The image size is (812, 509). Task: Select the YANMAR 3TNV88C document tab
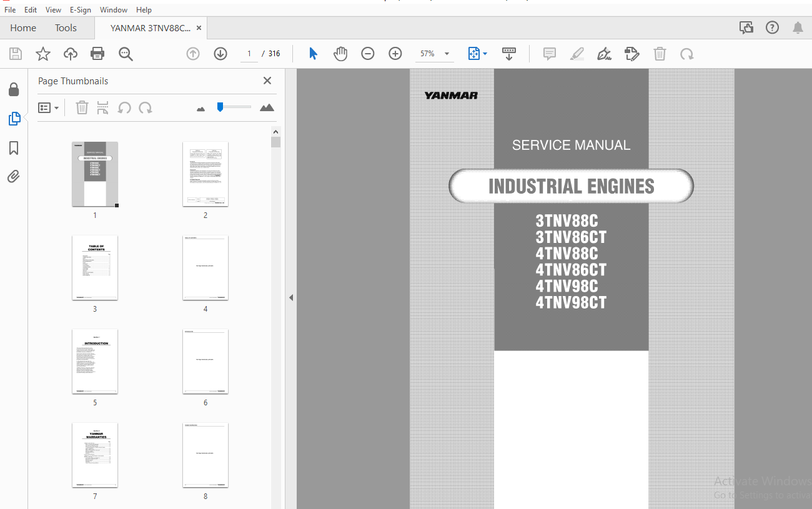pos(151,28)
